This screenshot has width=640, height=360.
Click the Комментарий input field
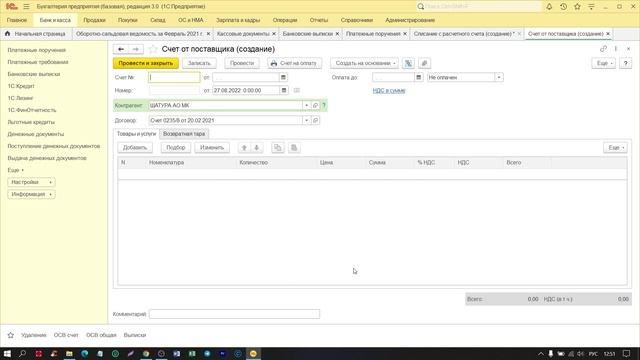234,314
